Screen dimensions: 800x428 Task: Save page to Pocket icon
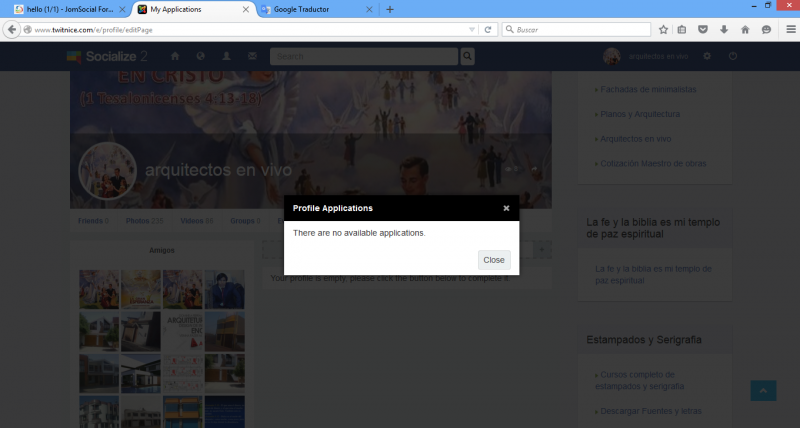pos(703,30)
